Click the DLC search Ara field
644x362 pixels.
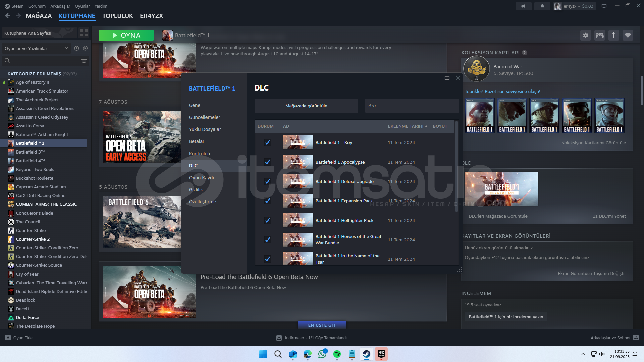(x=412, y=106)
